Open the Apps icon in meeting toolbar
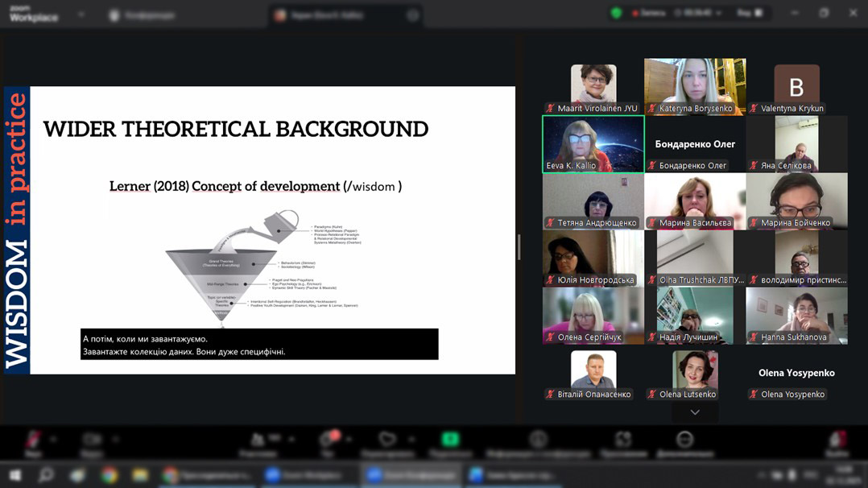The image size is (868, 488). (x=623, y=440)
